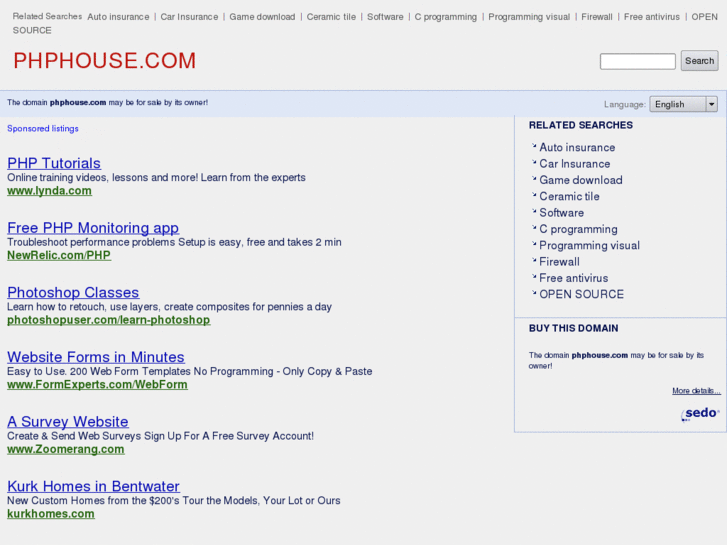Select OPEN SOURCE in top related searches
The width and height of the screenshot is (727, 545).
coord(704,17)
